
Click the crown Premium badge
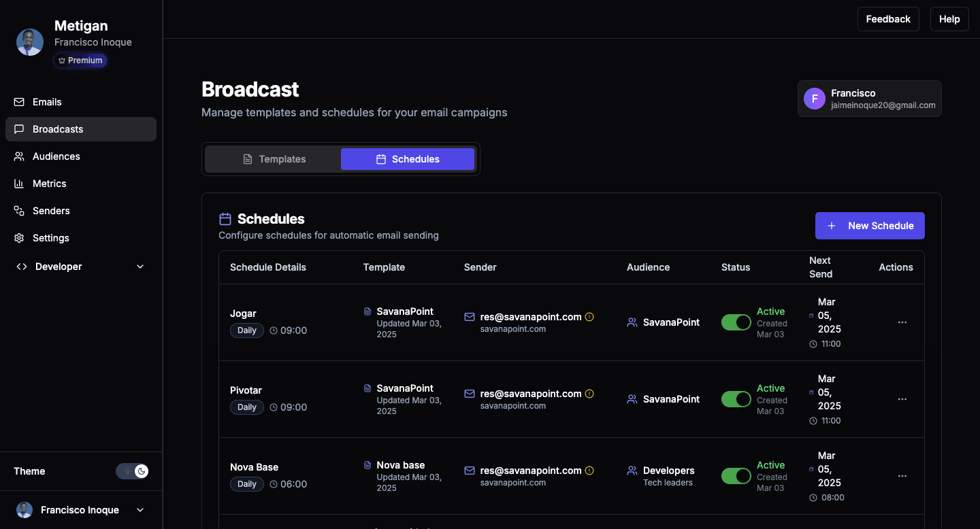80,61
